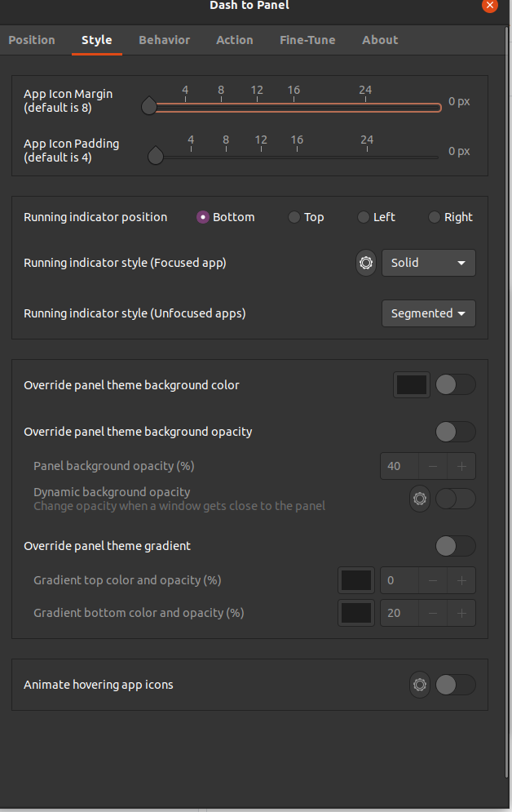Toggle override panel theme background color
The height and width of the screenshot is (812, 512).
[x=455, y=384]
